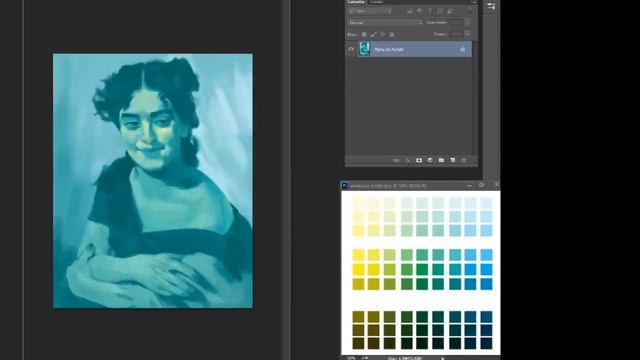Create a new layer group

pyautogui.click(x=441, y=160)
